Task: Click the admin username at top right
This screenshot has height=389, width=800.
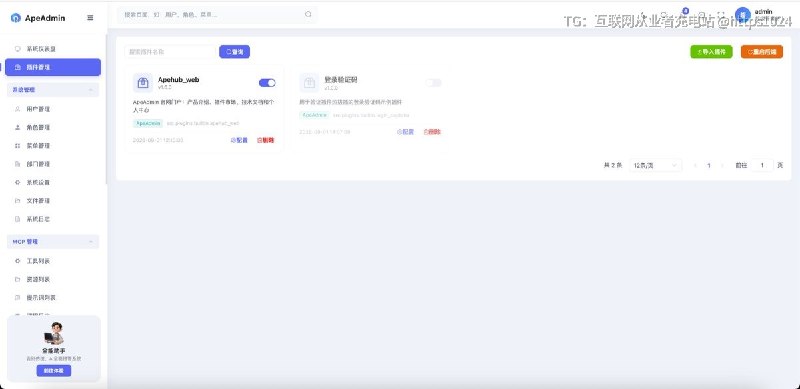Action: (x=763, y=11)
